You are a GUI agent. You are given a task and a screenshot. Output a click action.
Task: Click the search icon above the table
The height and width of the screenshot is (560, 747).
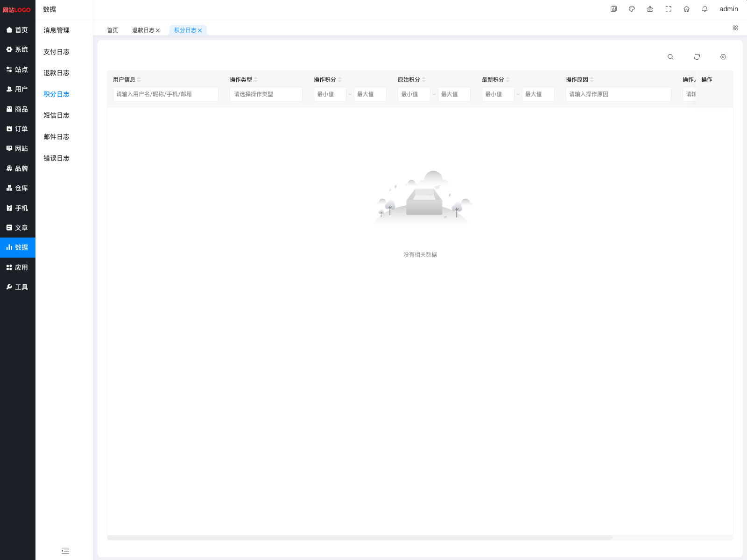coord(670,57)
